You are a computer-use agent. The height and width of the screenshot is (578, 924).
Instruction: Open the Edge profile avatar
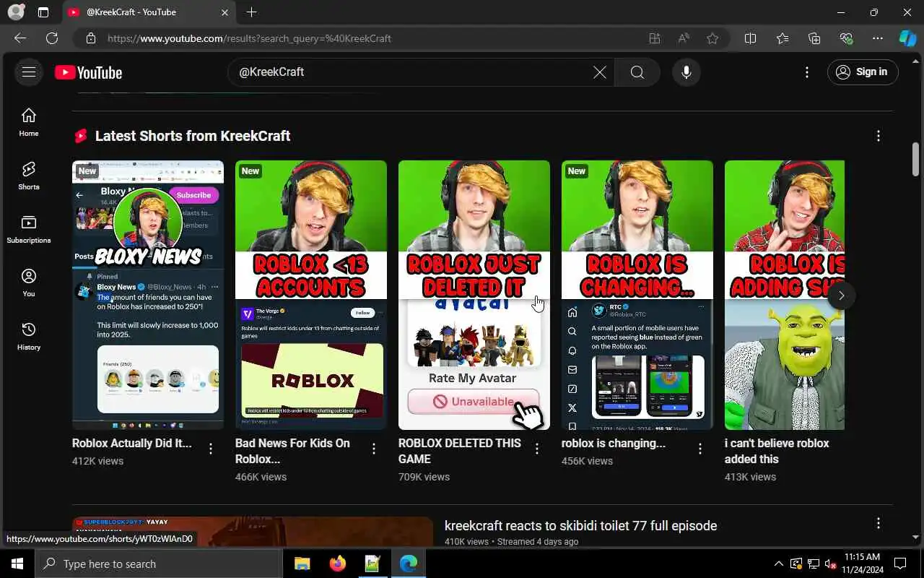pos(15,12)
